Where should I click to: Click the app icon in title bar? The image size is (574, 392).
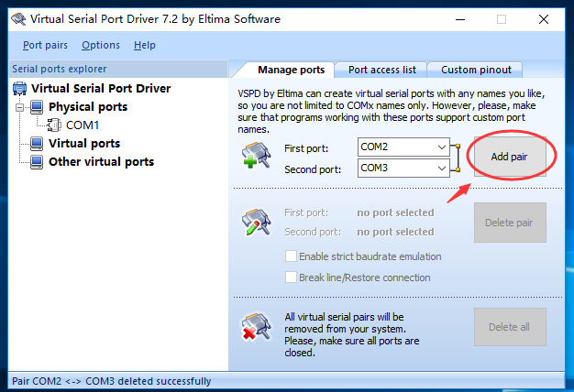coord(18,18)
